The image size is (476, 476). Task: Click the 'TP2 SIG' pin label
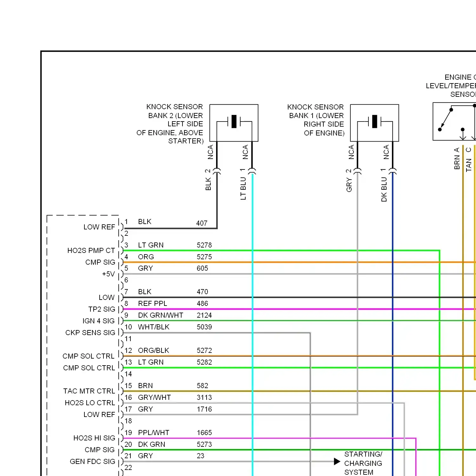tap(102, 309)
